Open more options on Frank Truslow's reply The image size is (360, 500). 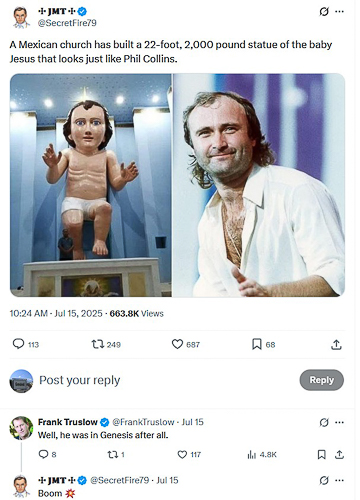click(x=339, y=422)
